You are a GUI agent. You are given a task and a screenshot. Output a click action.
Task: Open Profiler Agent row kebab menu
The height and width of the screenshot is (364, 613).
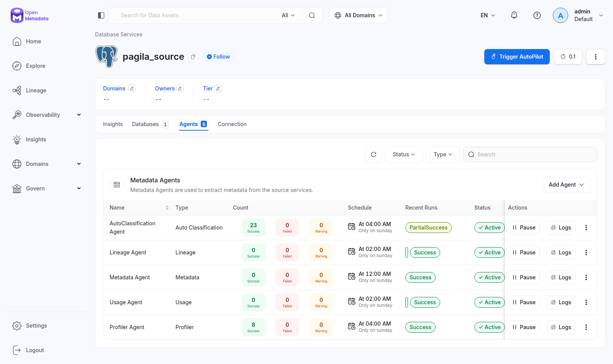(x=586, y=327)
